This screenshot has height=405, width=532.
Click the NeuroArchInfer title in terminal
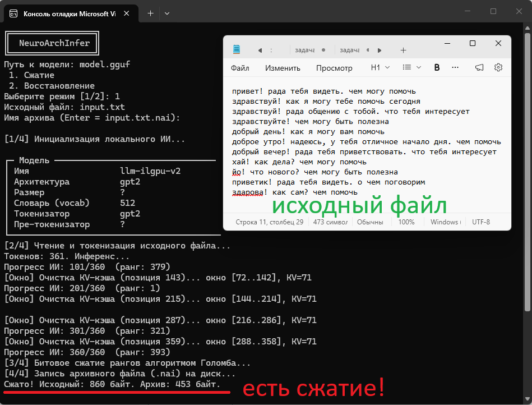coord(54,43)
